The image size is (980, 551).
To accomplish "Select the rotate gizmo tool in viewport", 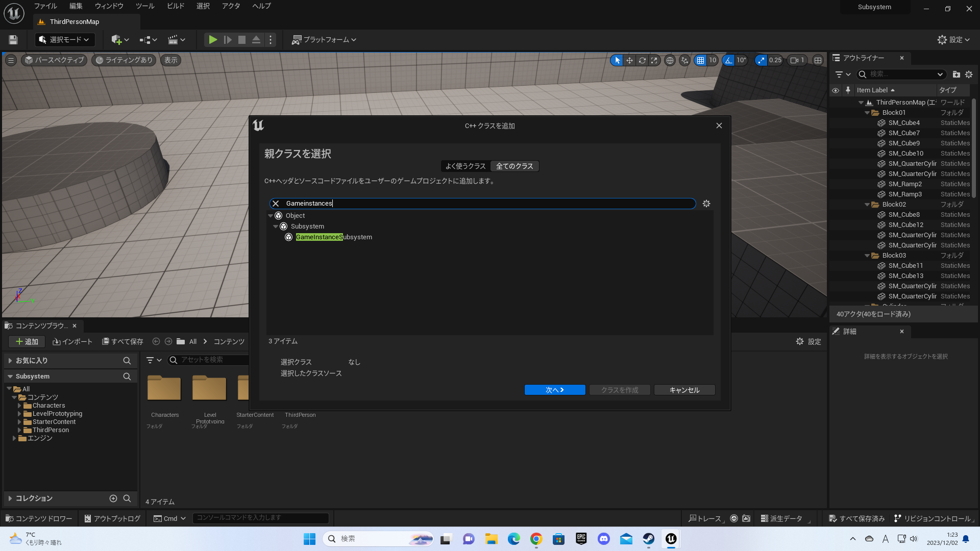I will [x=642, y=60].
